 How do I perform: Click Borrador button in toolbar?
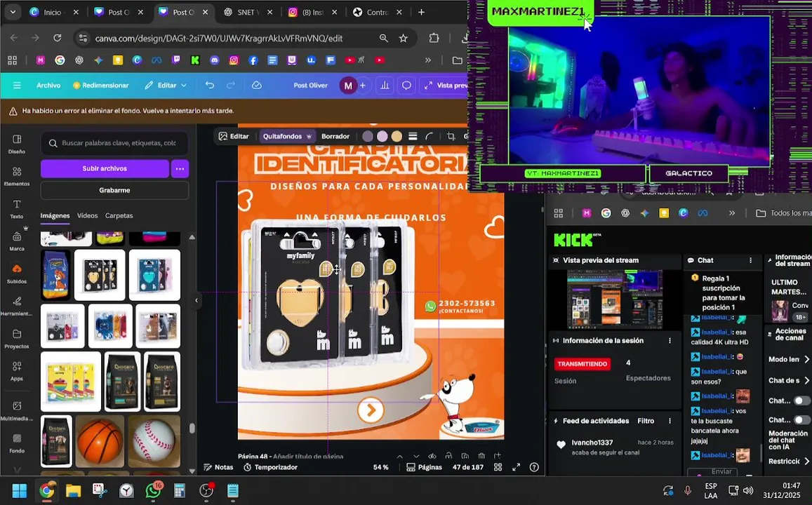coord(335,137)
